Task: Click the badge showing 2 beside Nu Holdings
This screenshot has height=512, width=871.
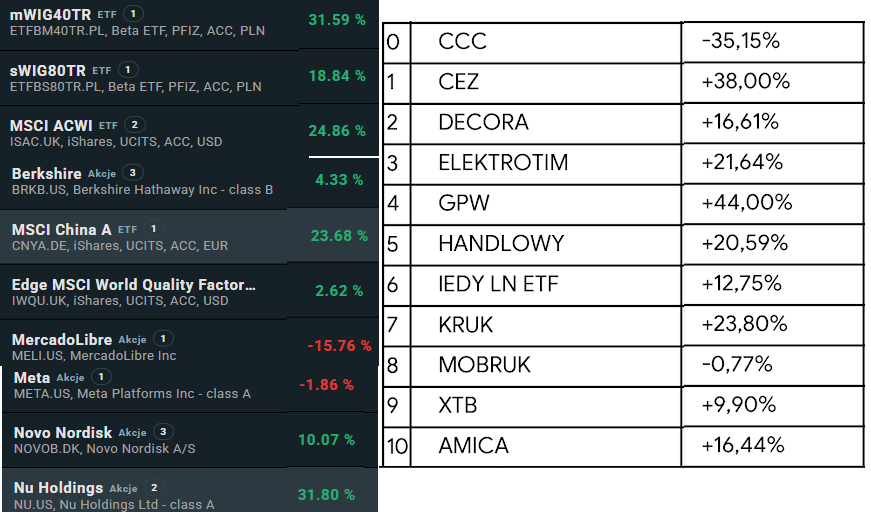Action: [x=154, y=488]
